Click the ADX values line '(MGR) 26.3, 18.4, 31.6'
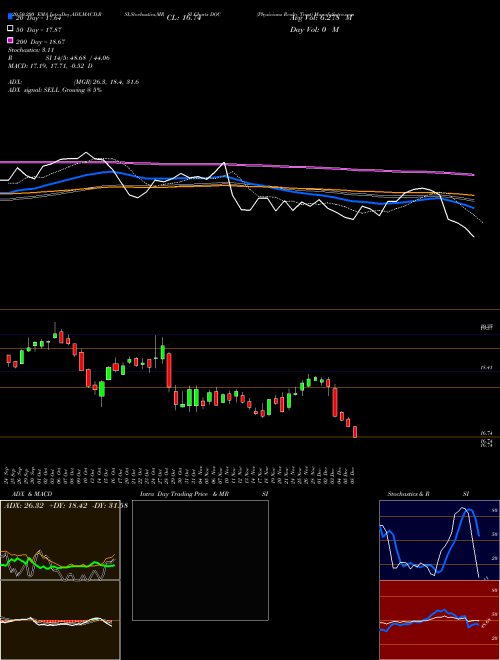The image size is (500, 660). pos(106,82)
